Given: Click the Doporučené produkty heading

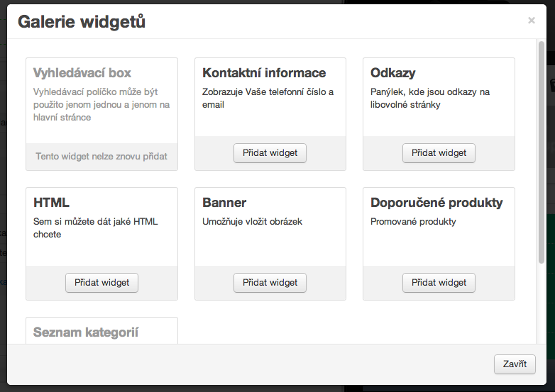Looking at the screenshot, I should click(x=436, y=203).
